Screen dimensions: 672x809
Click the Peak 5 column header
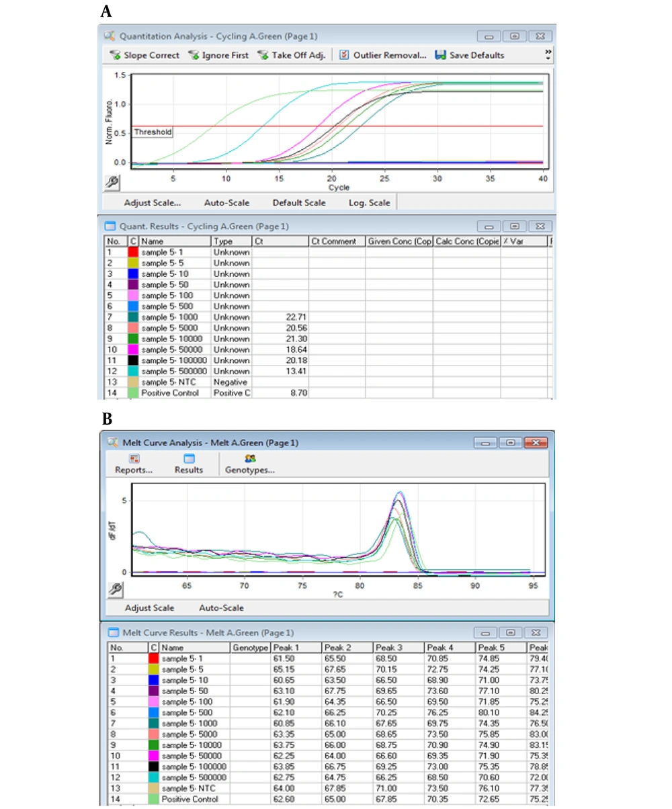point(501,648)
